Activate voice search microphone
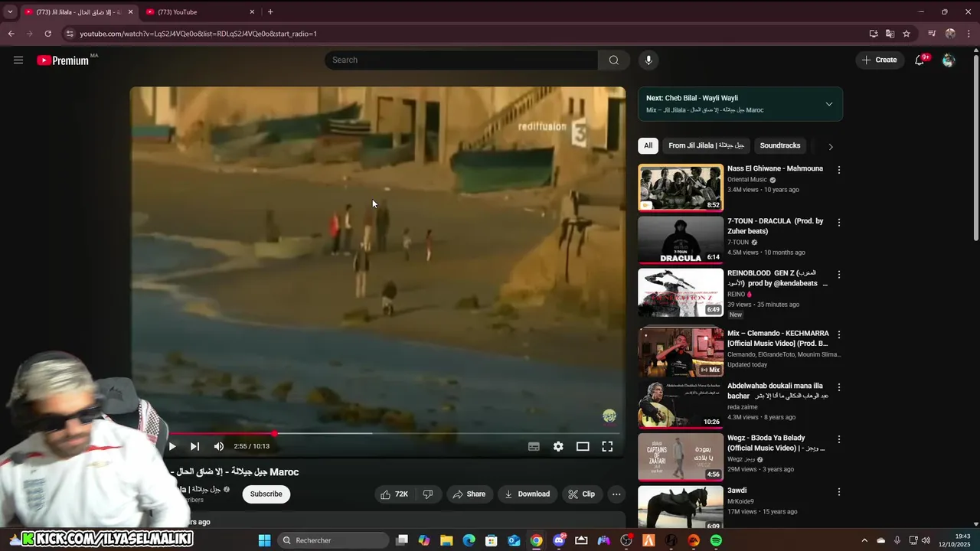The height and width of the screenshot is (551, 980). [x=648, y=60]
